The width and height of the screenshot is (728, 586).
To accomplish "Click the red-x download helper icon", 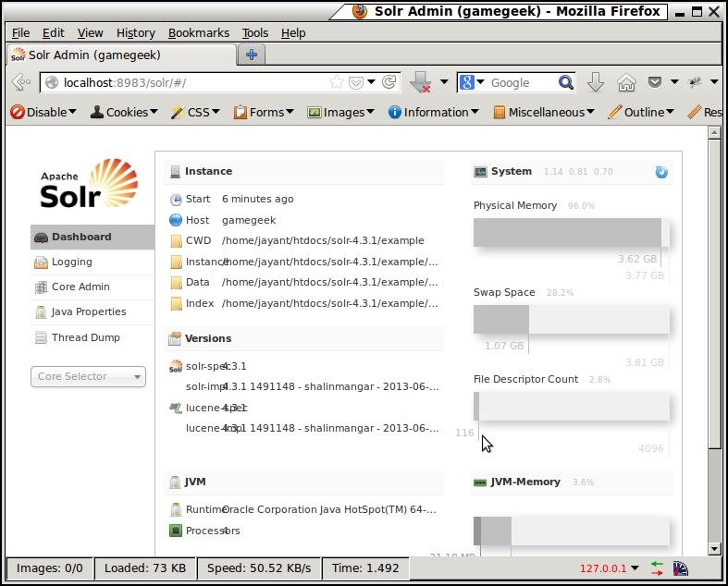I will point(421,82).
